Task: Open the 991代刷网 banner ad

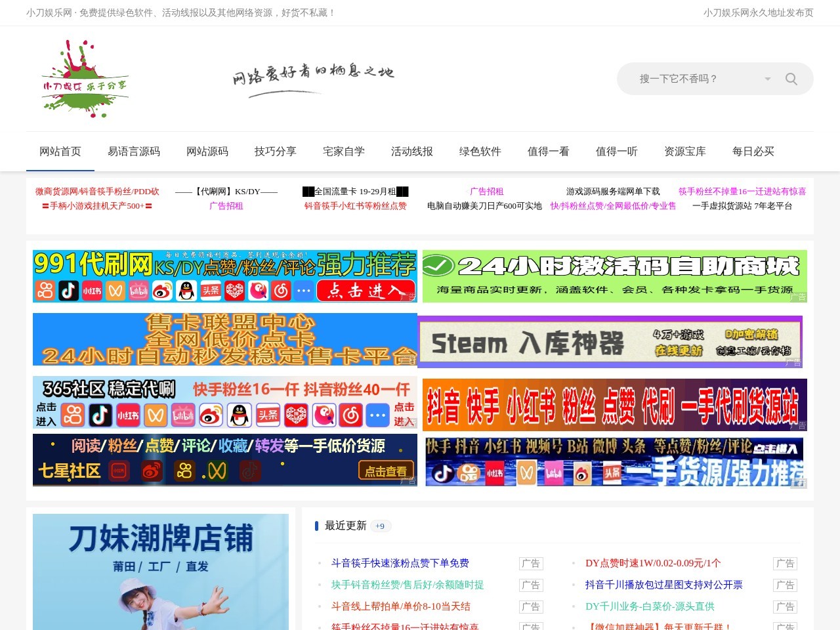Action: 225,276
